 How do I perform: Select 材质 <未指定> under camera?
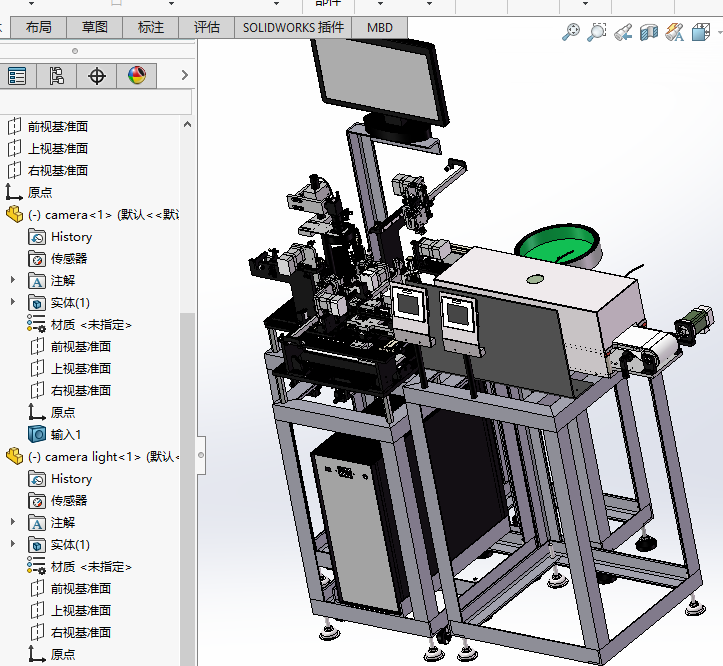click(x=90, y=324)
